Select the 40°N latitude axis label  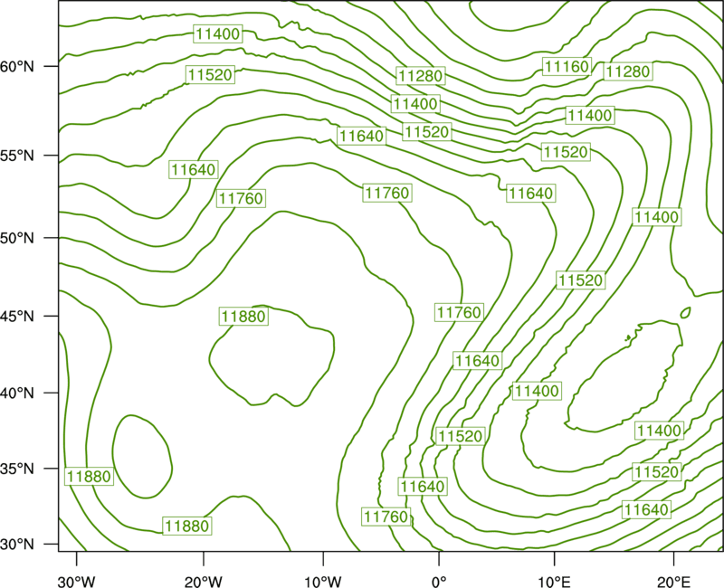click(x=17, y=393)
